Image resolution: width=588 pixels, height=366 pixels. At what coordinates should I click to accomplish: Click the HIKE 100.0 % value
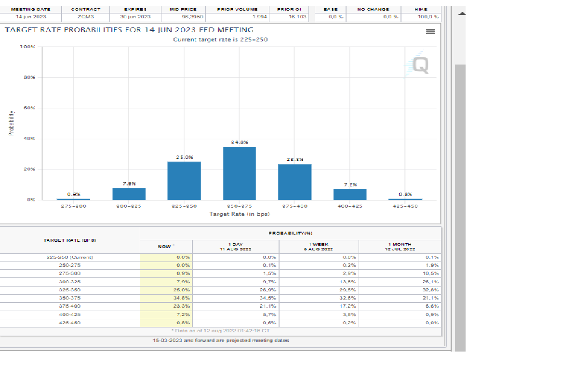(421, 17)
